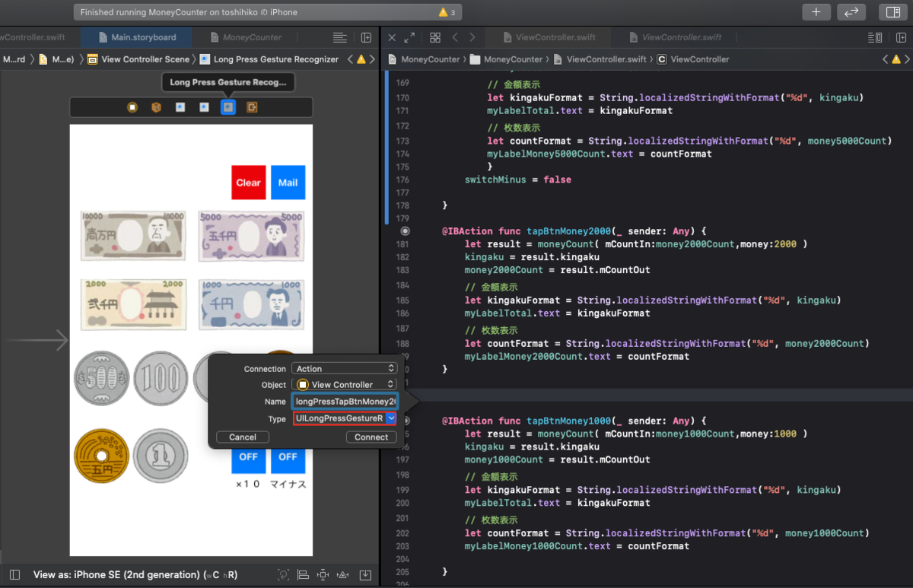This screenshot has width=913, height=588.
Task: Click ViewController.swift breadcrumb in right jump bar
Action: click(x=600, y=59)
